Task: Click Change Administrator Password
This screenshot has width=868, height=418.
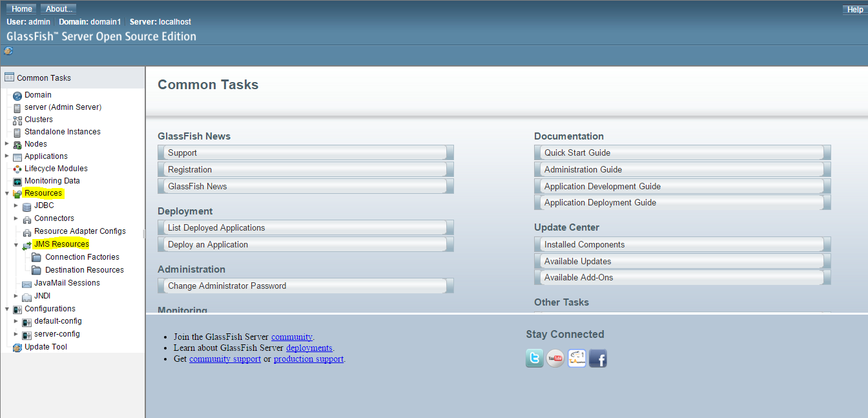Action: click(x=305, y=286)
